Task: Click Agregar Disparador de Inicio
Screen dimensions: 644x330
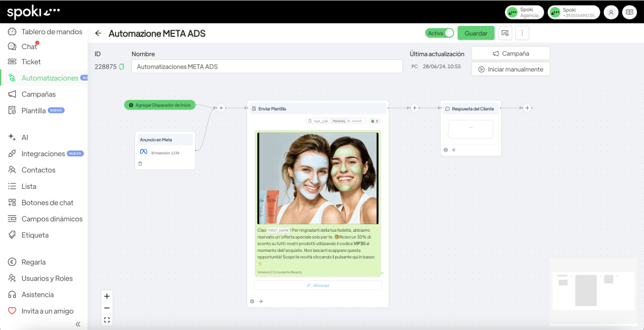Action: (x=160, y=105)
